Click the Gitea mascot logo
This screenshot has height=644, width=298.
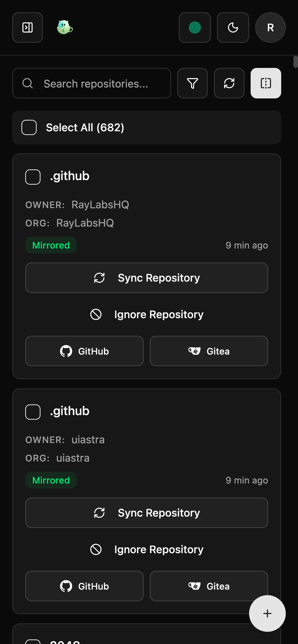pos(64,28)
